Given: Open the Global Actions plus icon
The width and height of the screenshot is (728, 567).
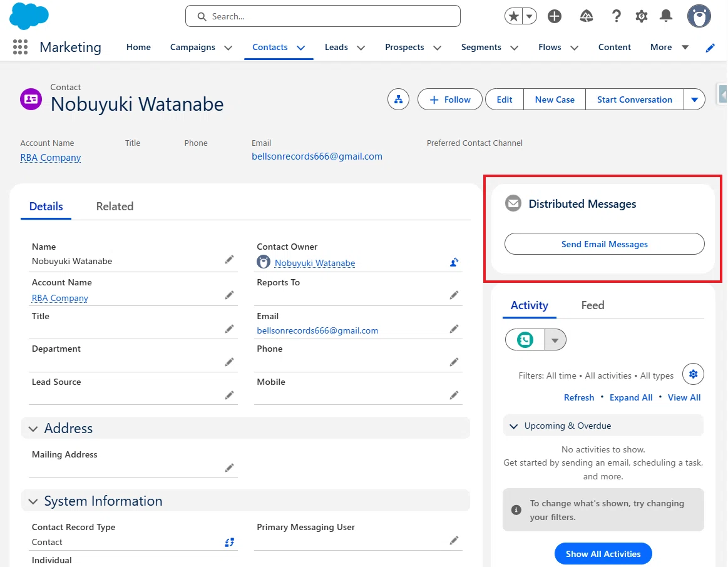Looking at the screenshot, I should coord(555,16).
